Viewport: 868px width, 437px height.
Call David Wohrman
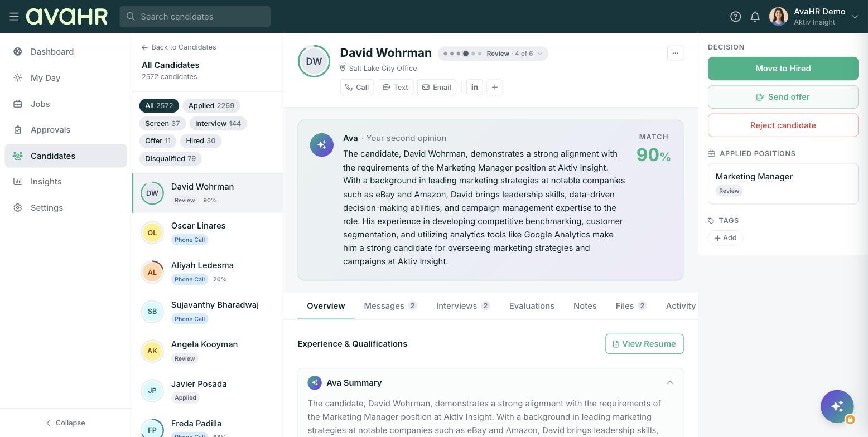click(357, 88)
